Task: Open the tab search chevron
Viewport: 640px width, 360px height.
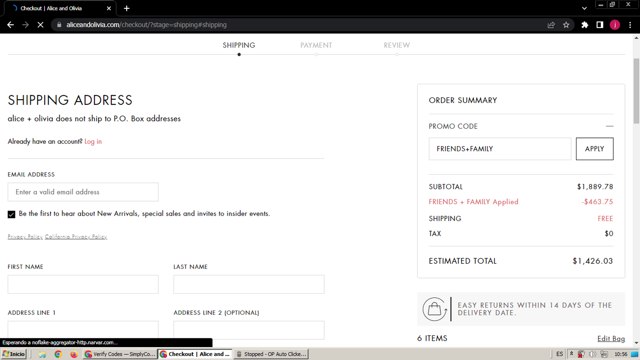Action: point(584,8)
